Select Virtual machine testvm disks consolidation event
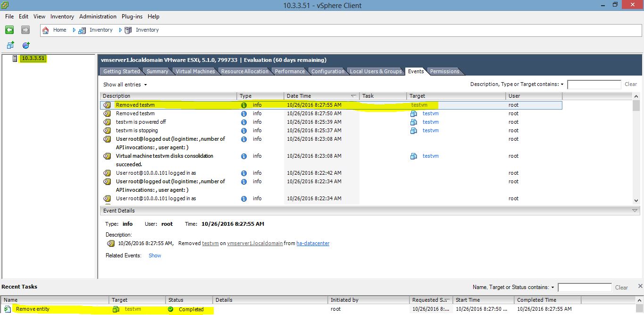Image resolution: width=644 pixels, height=315 pixels. pos(331,160)
